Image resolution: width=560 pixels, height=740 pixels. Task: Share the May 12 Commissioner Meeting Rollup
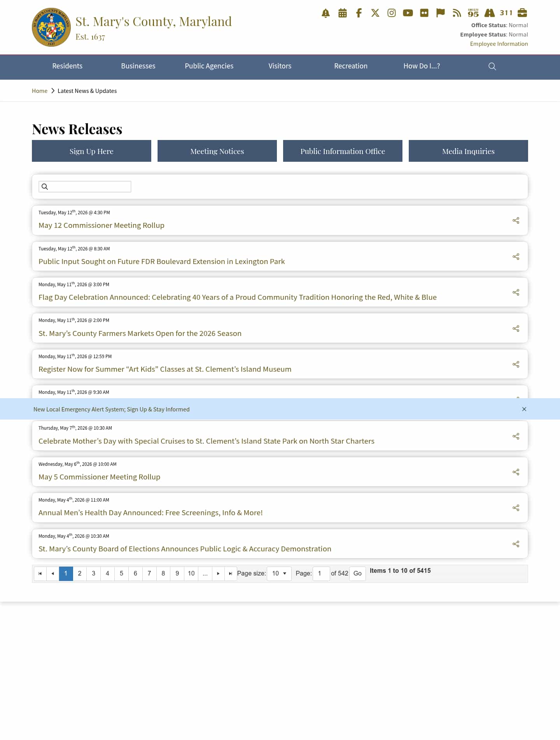(516, 220)
